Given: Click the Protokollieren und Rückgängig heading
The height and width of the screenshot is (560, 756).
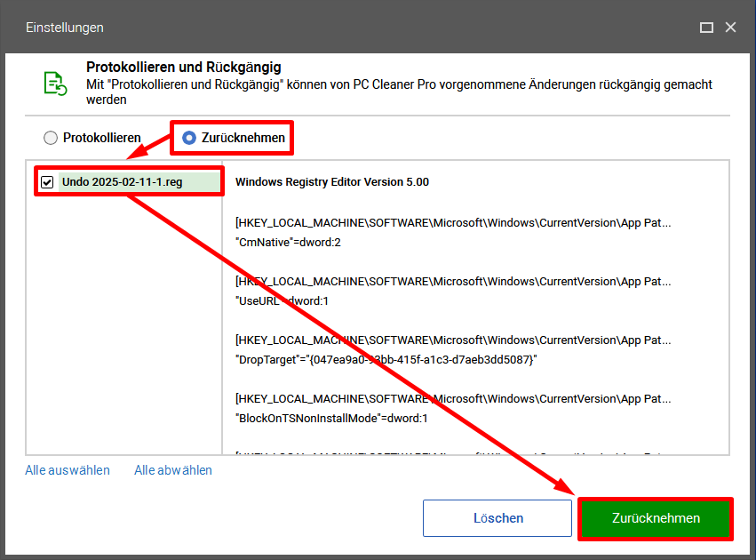Looking at the screenshot, I should (x=184, y=67).
